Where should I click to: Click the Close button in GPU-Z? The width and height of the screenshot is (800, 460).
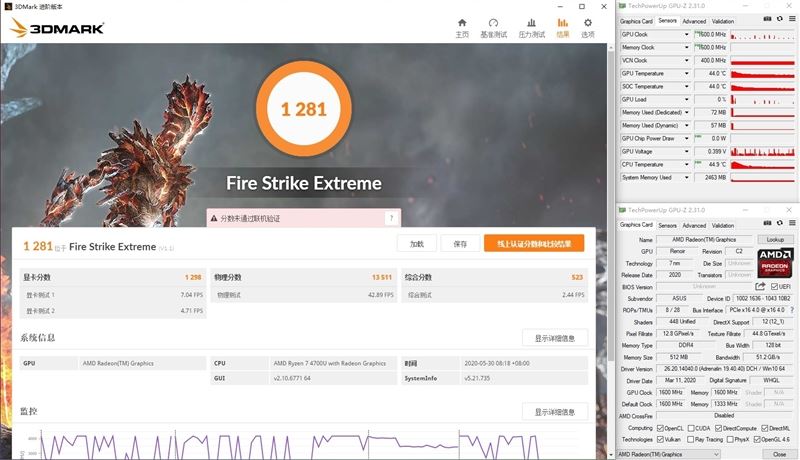[779, 454]
